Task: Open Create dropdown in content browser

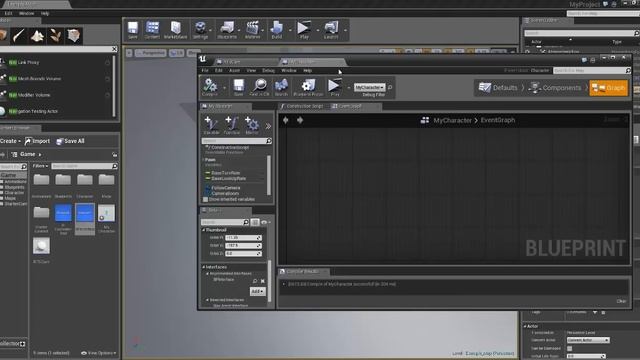Action: click(10, 141)
